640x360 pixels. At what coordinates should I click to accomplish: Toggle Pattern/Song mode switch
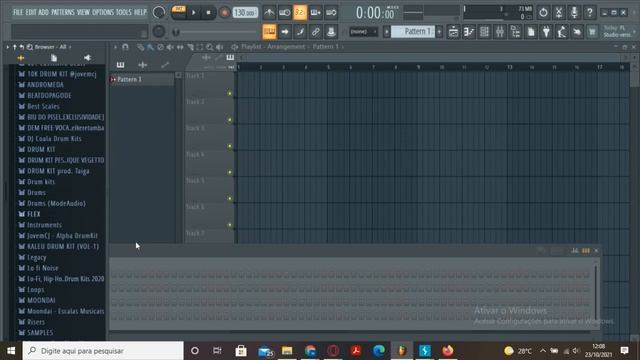pos(178,12)
